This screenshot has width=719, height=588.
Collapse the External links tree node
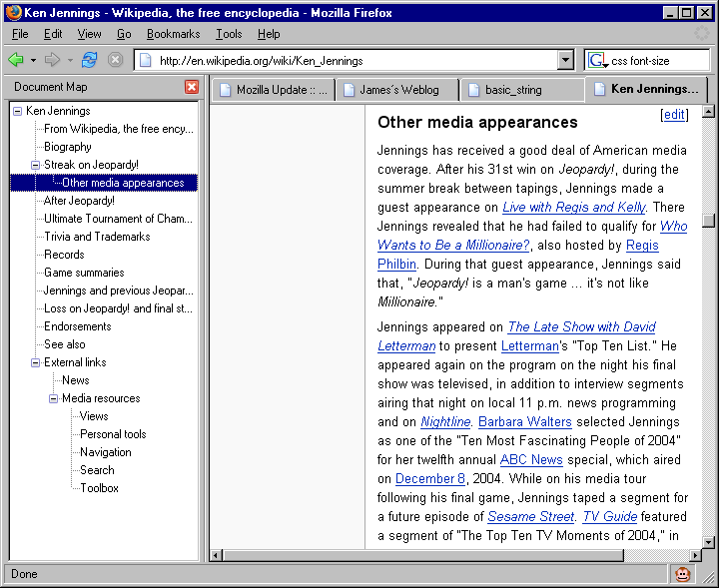pos(35,362)
